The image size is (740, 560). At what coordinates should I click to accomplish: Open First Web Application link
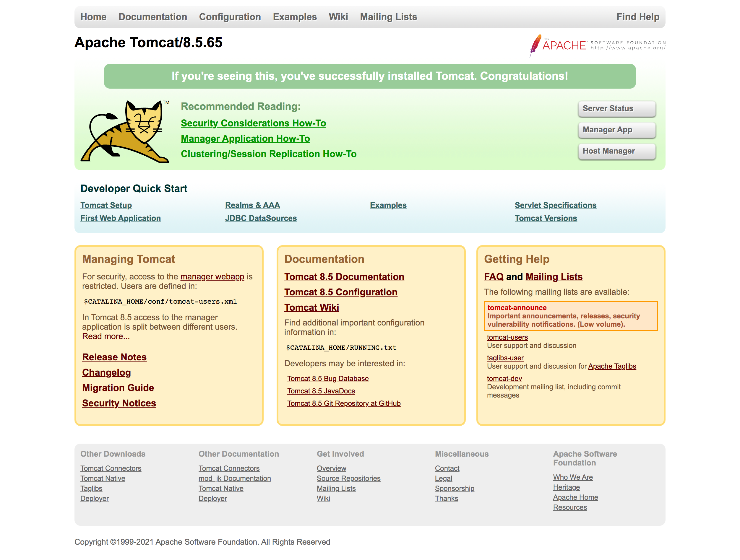pos(121,218)
